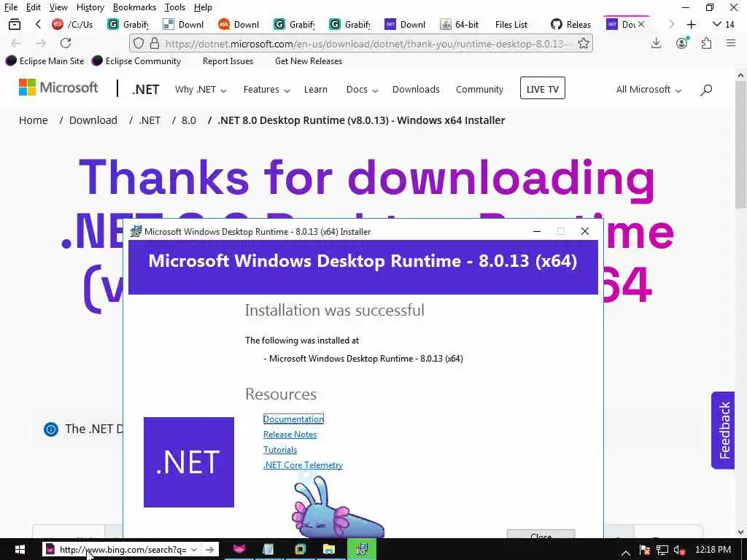Click the Microsoft logo
The width and height of the screenshot is (747, 560).
point(58,87)
